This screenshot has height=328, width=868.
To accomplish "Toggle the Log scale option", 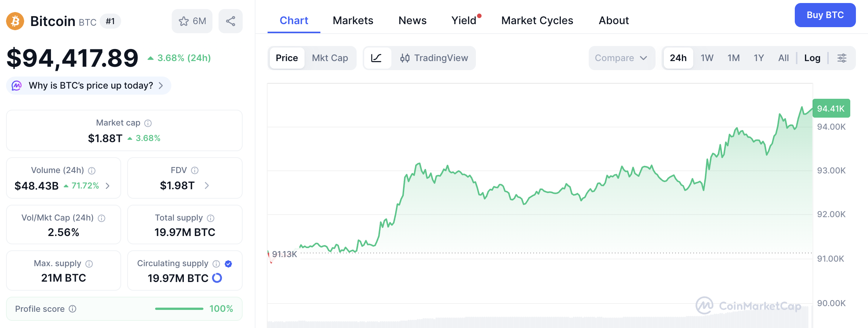I will [812, 58].
